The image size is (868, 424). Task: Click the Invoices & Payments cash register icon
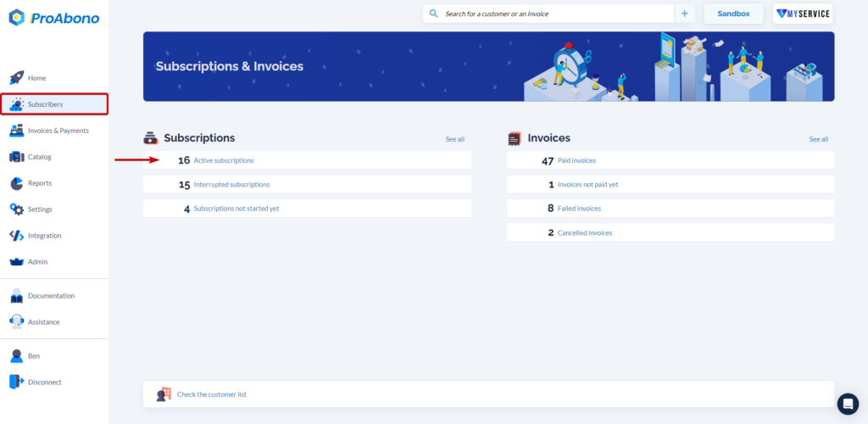tap(17, 131)
